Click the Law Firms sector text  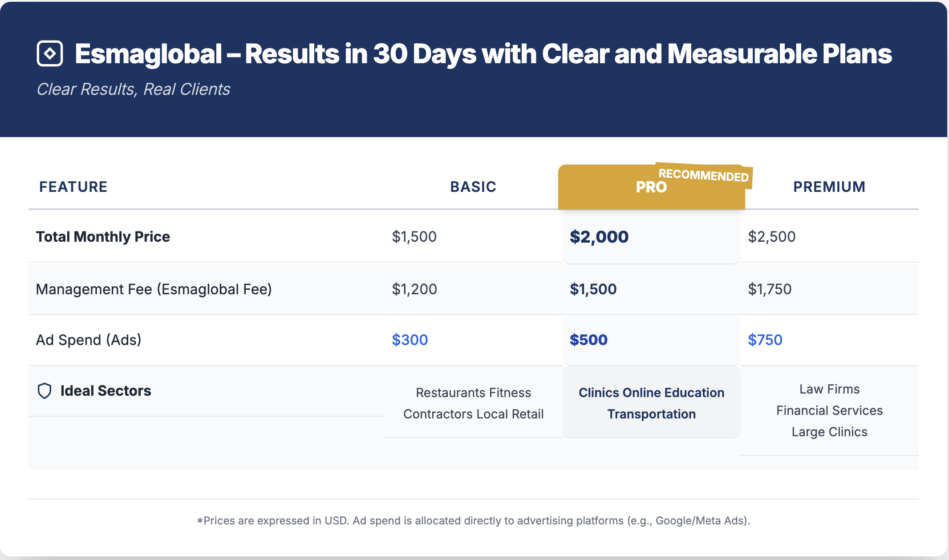[829, 389]
